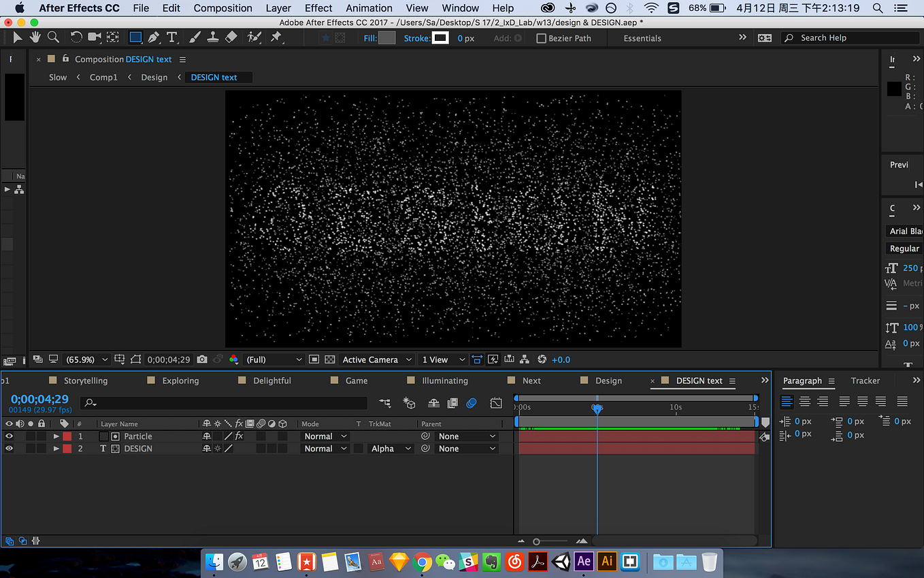Select the Pen tool

click(154, 37)
